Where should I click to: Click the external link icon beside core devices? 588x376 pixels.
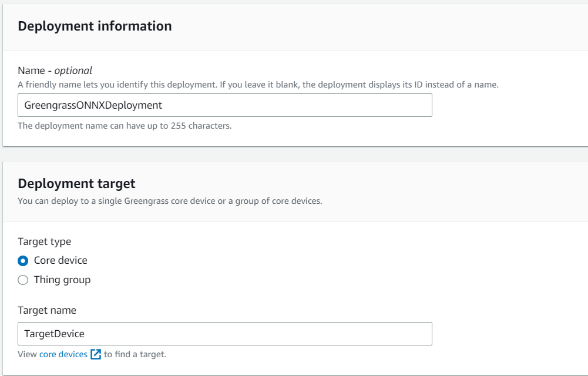coord(95,354)
